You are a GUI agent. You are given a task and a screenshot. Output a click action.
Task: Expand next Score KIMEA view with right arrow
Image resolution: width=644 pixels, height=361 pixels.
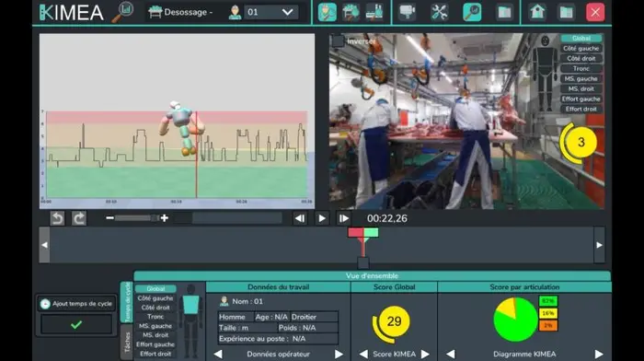tap(425, 354)
